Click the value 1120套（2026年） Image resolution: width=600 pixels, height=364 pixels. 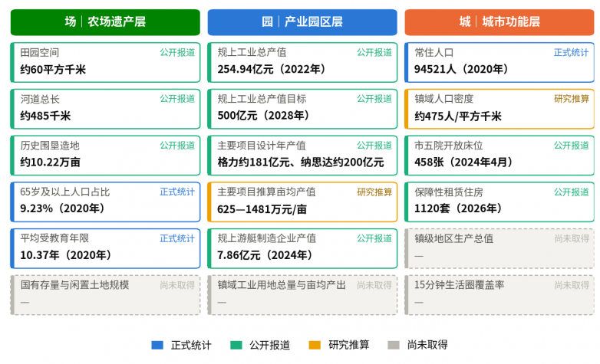coord(460,208)
